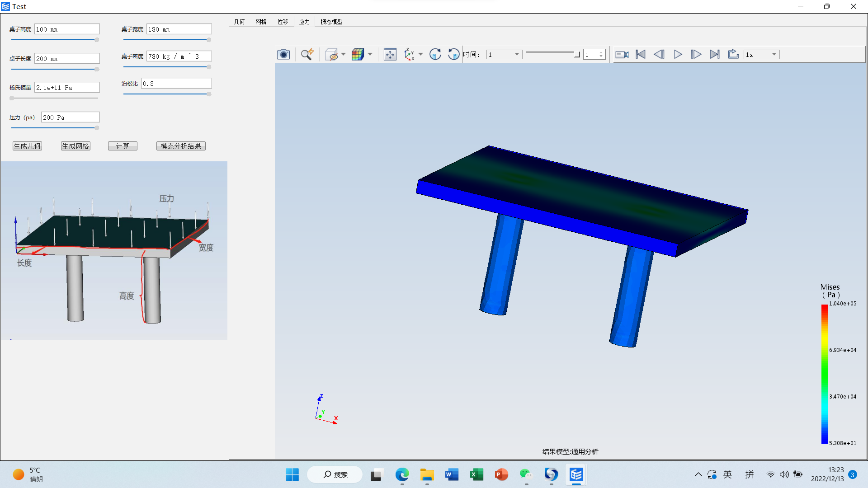The image size is (868, 488).
Task: Open the 1x playback speed dropdown
Action: click(x=761, y=55)
